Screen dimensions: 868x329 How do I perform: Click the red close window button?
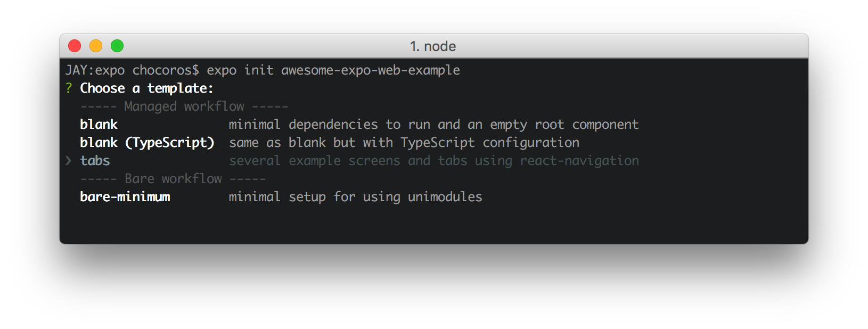tap(75, 46)
